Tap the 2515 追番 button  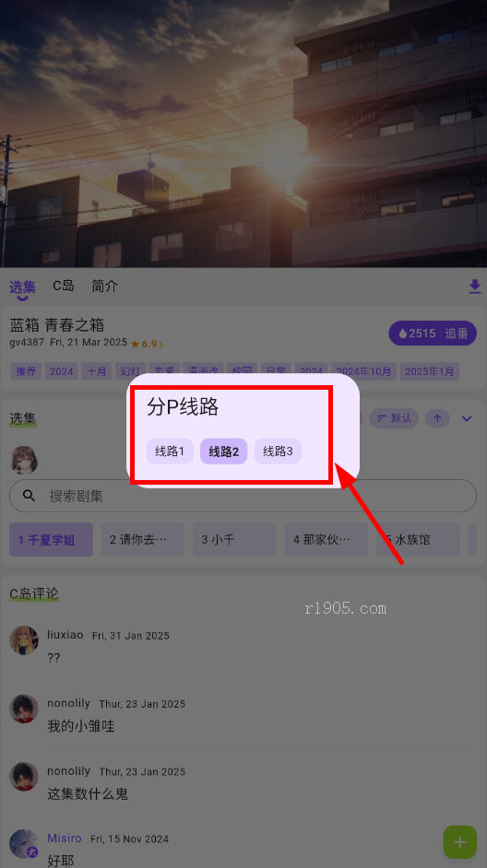[433, 333]
